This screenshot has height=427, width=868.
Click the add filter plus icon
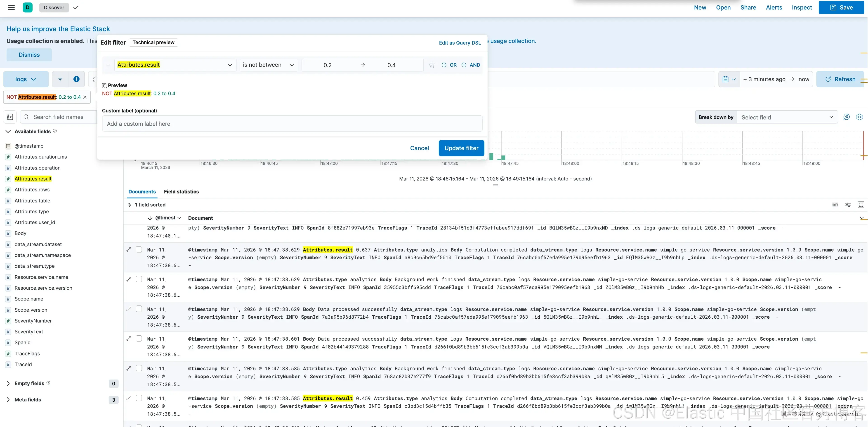coord(76,79)
